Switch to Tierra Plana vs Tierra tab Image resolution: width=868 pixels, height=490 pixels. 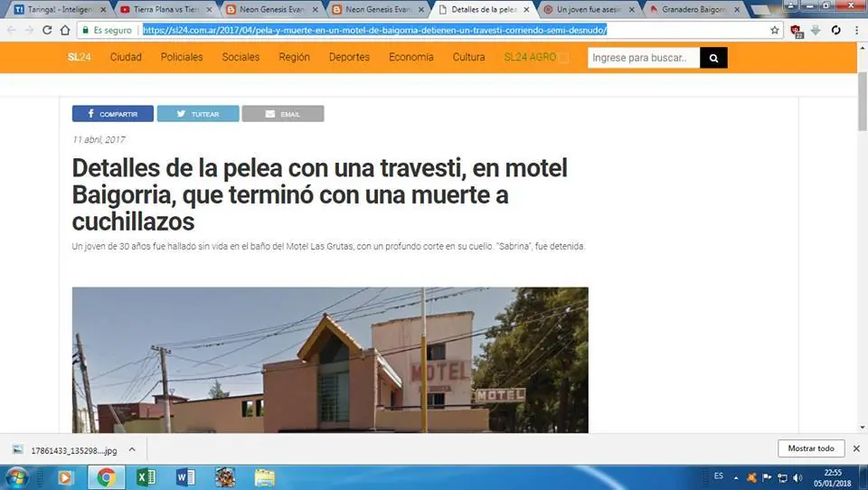166,9
